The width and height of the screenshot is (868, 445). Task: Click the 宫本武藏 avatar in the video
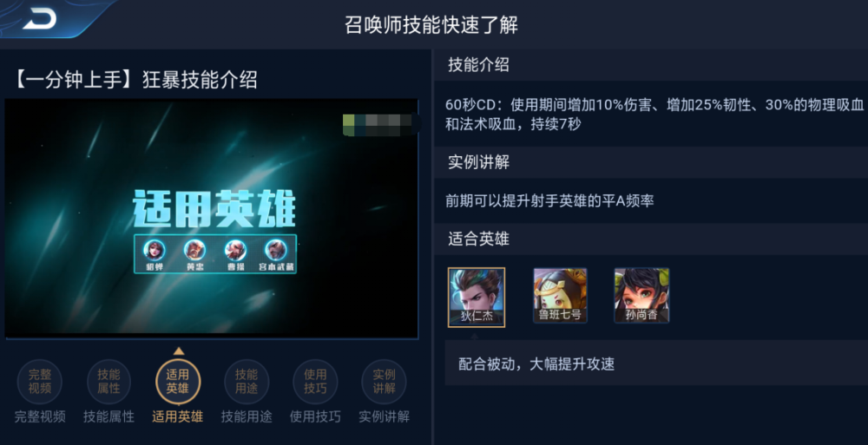click(x=276, y=250)
